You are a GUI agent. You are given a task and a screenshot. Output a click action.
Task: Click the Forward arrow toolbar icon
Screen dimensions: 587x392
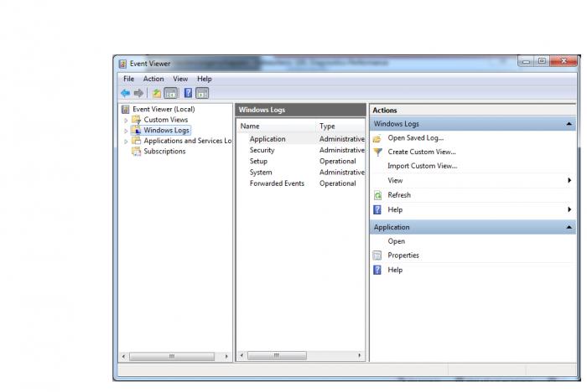click(138, 93)
